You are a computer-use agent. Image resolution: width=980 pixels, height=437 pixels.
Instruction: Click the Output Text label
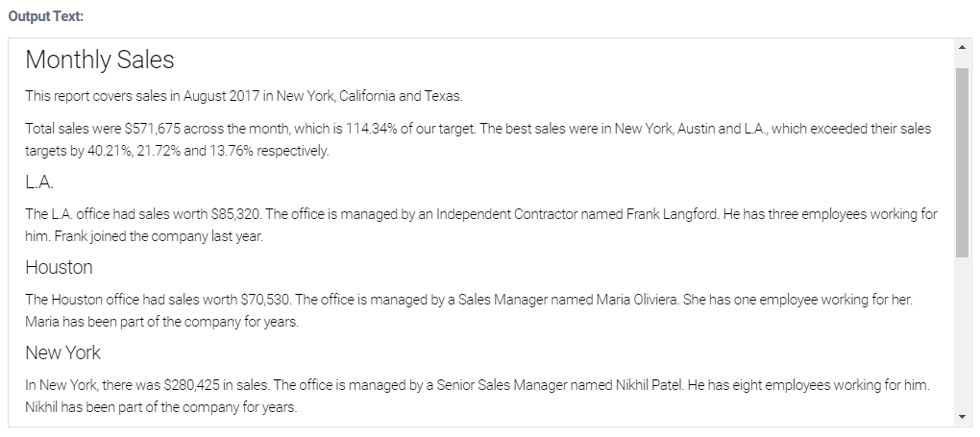[x=45, y=16]
